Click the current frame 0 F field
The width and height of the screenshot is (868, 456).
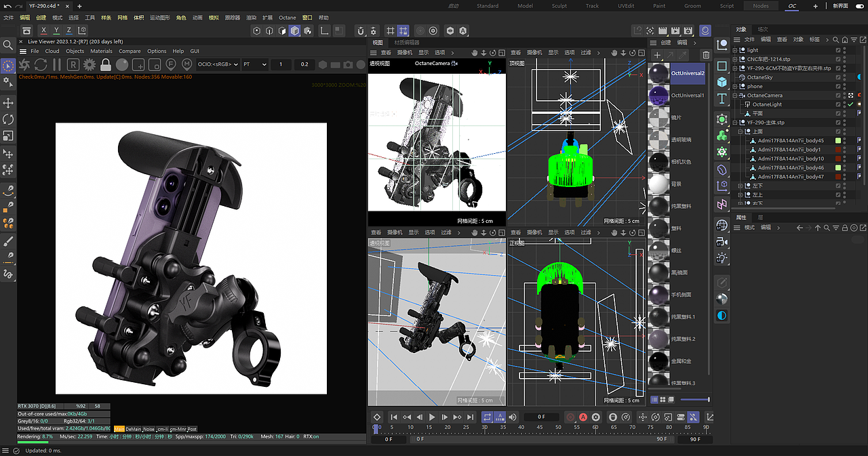point(540,417)
